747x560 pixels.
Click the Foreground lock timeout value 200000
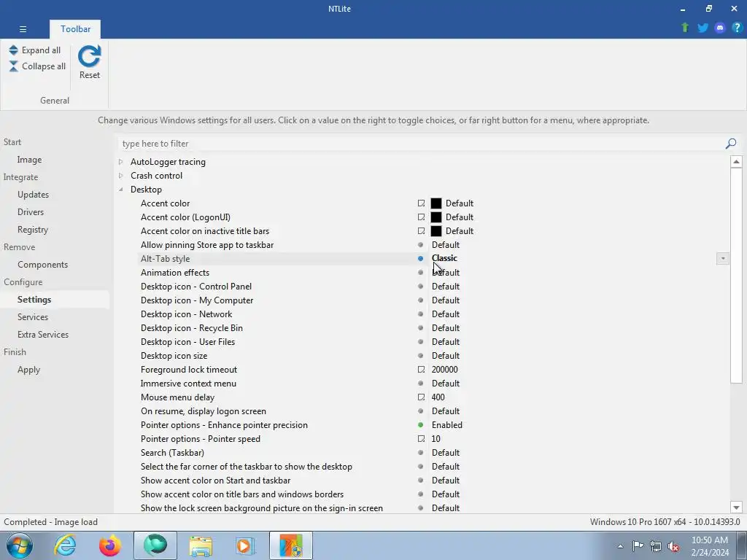[x=444, y=370]
